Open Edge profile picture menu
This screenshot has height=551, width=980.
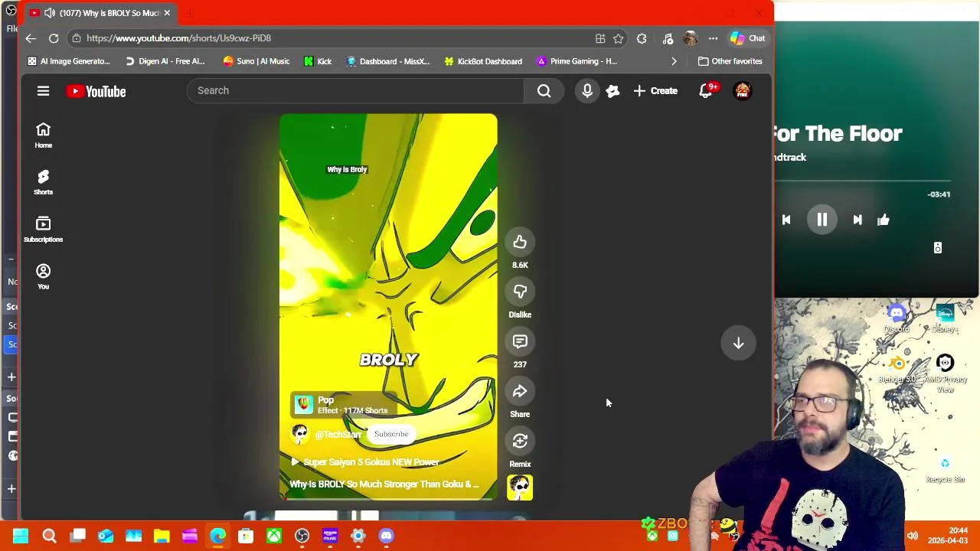click(x=691, y=38)
